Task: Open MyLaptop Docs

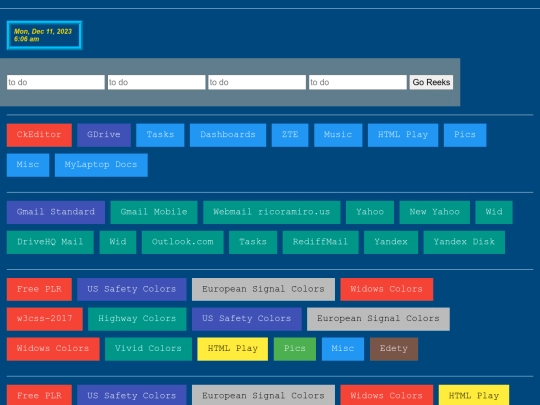Action: (101, 165)
